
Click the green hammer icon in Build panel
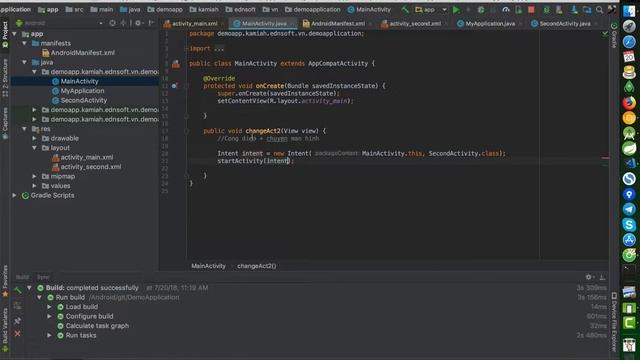click(x=18, y=290)
